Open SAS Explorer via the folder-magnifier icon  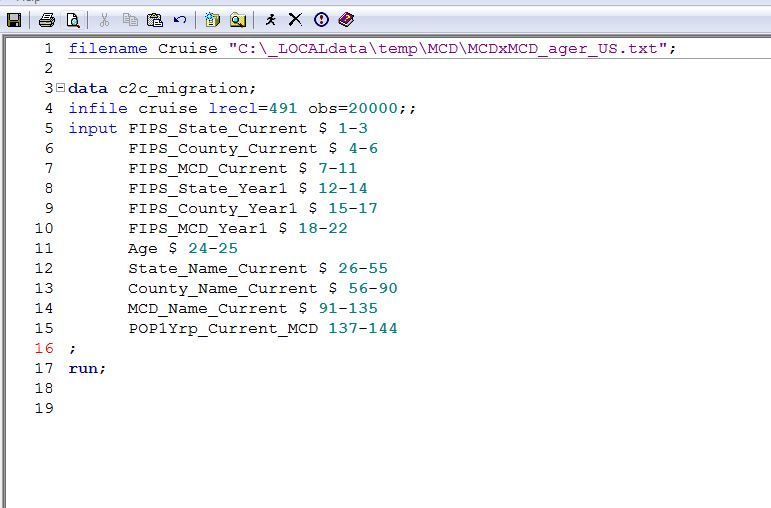click(x=238, y=20)
